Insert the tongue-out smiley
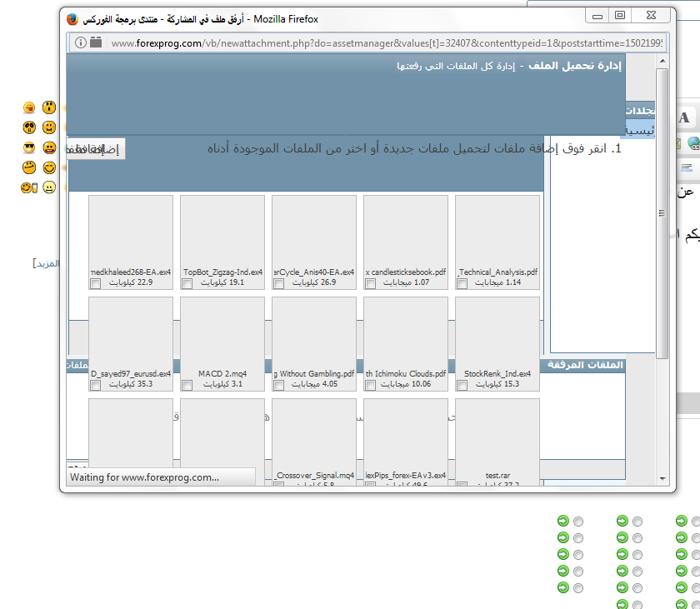The image size is (700, 609). (x=30, y=107)
